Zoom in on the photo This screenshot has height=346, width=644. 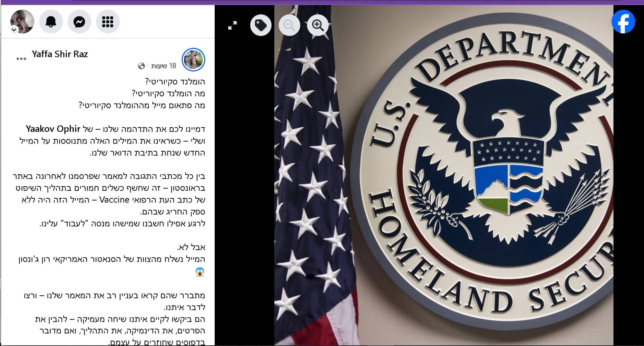point(318,25)
